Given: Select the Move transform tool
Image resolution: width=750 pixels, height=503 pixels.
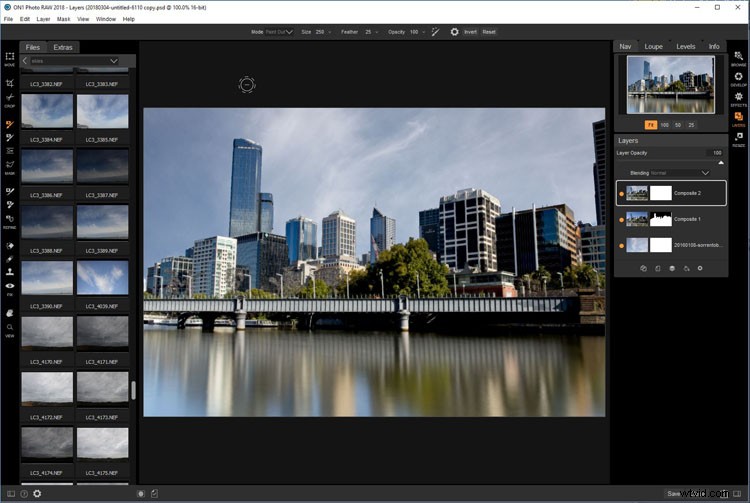Looking at the screenshot, I should (x=10, y=56).
